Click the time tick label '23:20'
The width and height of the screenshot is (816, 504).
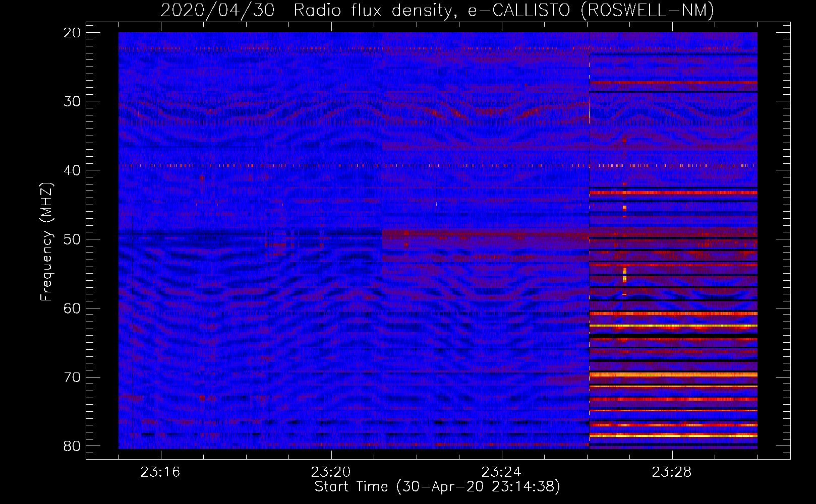coord(331,472)
